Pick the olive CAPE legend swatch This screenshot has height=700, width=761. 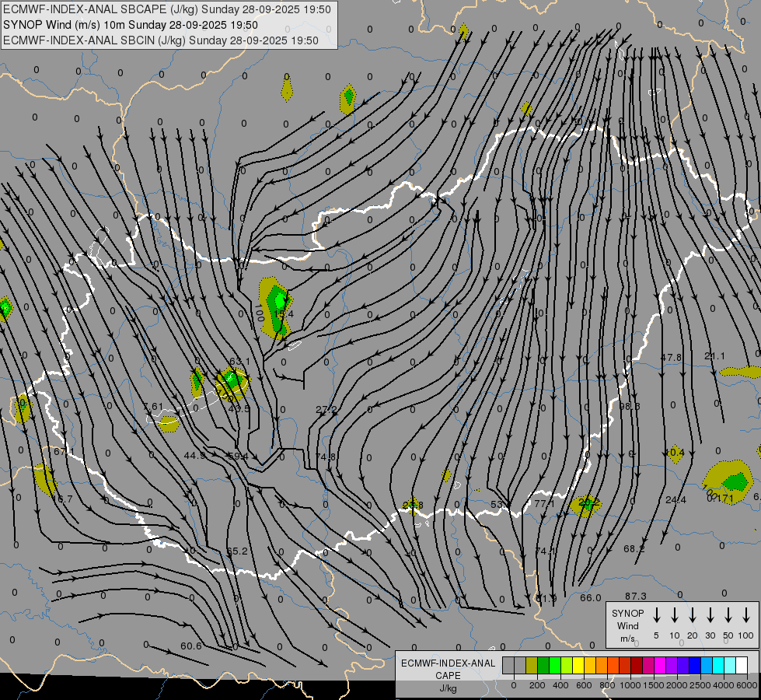[x=532, y=666]
